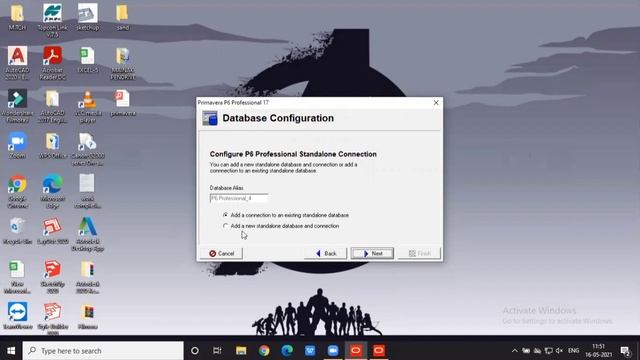Viewport: 640px width, 360px height.
Task: Select the VLC media player shortcut
Action: pos(88,106)
